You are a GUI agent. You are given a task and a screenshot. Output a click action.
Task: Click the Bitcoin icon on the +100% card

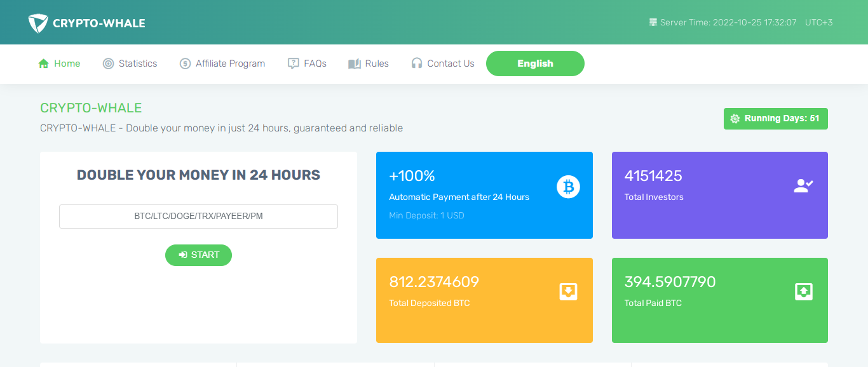point(568,187)
